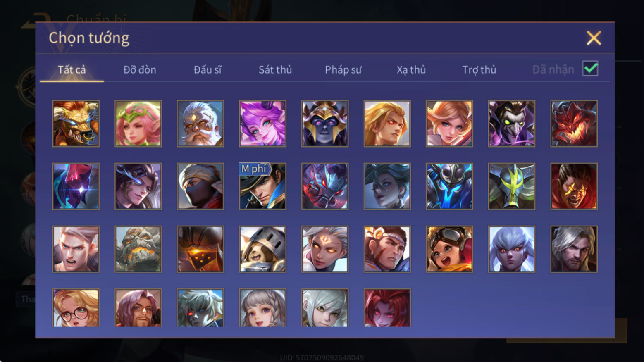Viewport: 644px width, 362px height.
Task: Choose the hero with the 'M phí' badge
Action: (262, 186)
